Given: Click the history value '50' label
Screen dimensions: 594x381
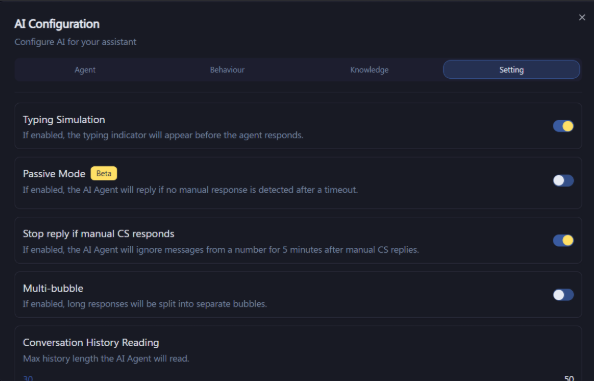Looking at the screenshot, I should pos(569,378).
